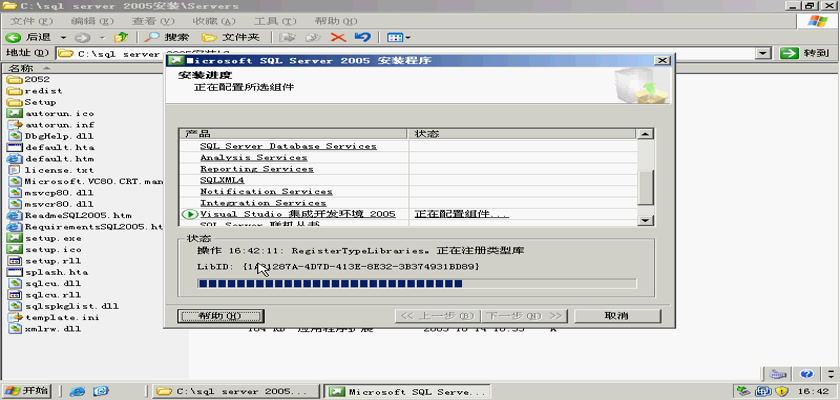Sort by Name (名称) column header
This screenshot has width=840, height=400.
tap(80, 68)
